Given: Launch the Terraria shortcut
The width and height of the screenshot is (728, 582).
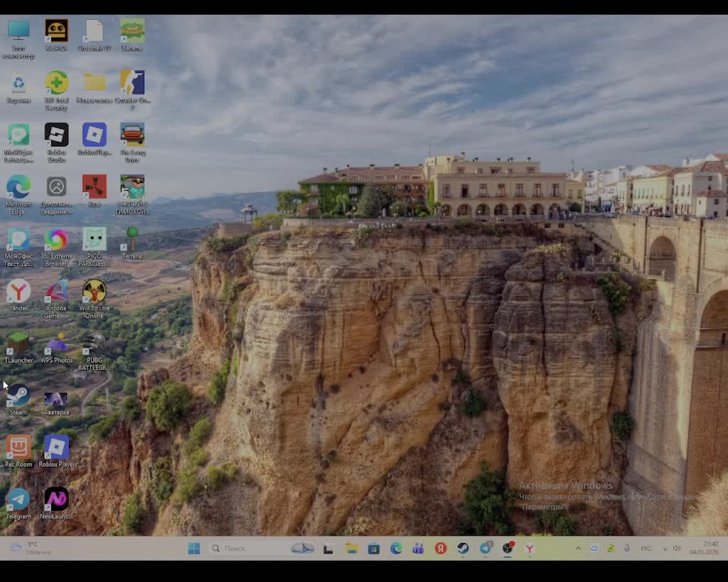Looking at the screenshot, I should pyautogui.click(x=132, y=243).
